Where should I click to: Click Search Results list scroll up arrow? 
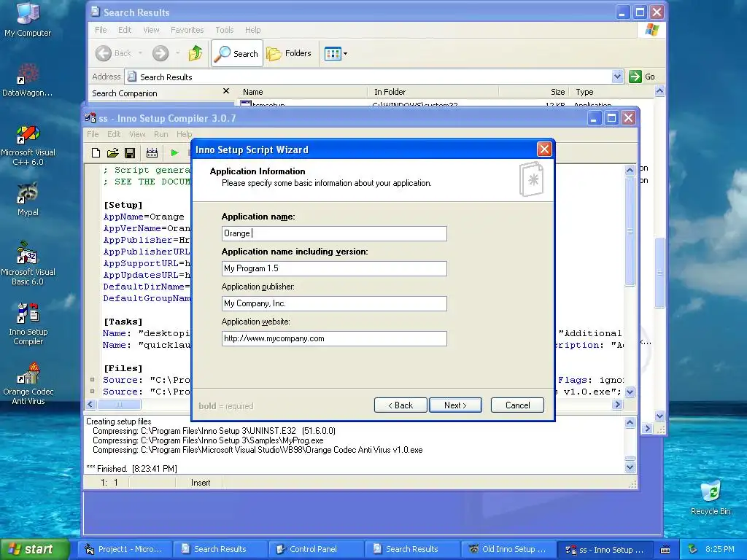click(659, 91)
